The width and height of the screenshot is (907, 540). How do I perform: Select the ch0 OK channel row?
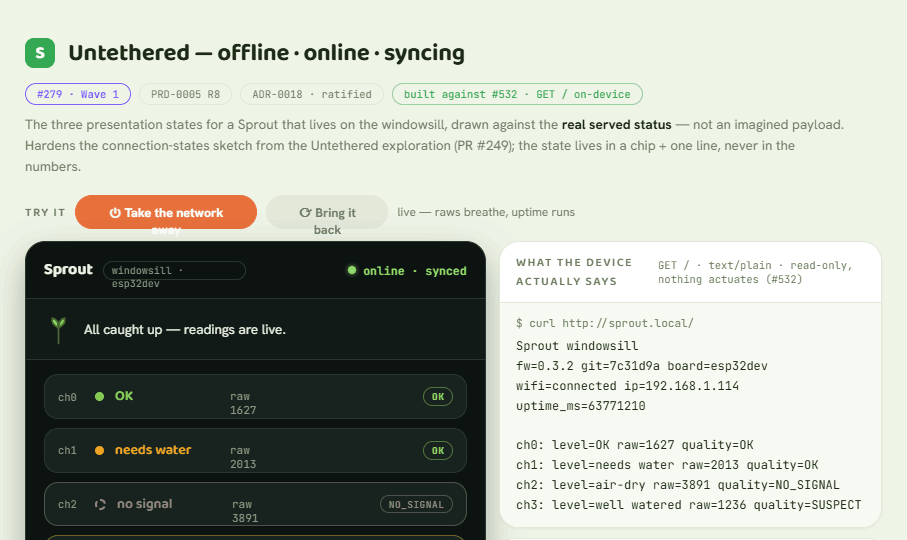tap(255, 397)
